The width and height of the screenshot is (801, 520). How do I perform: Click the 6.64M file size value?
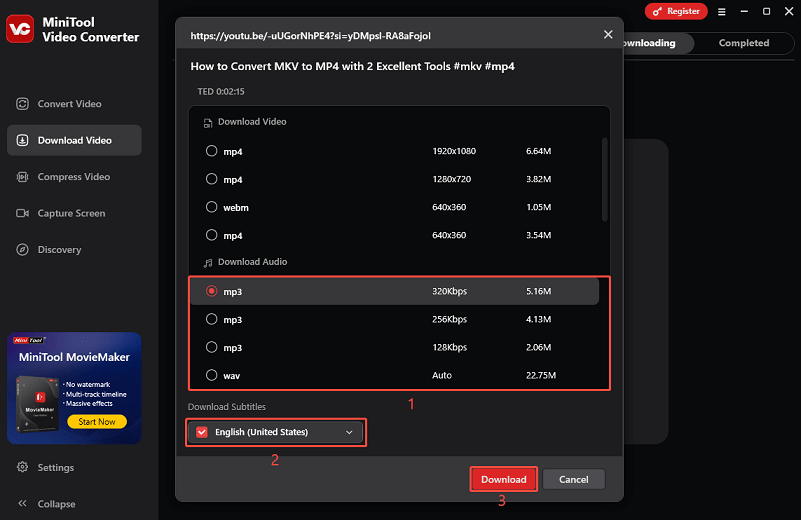538,151
